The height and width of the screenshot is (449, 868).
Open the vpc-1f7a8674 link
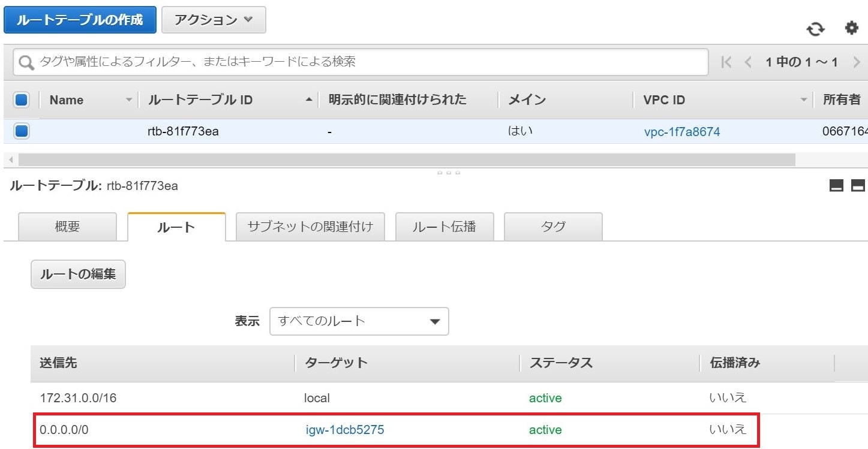[x=681, y=132]
